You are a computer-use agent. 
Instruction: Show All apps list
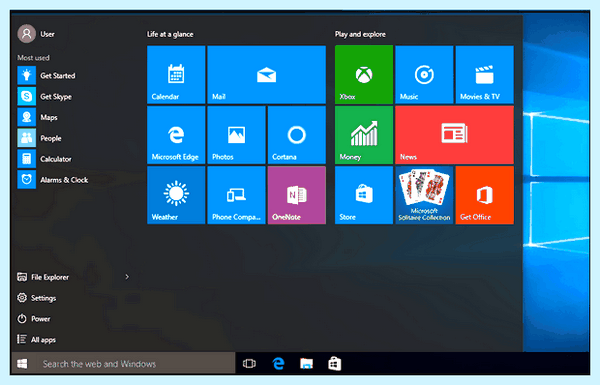36,339
